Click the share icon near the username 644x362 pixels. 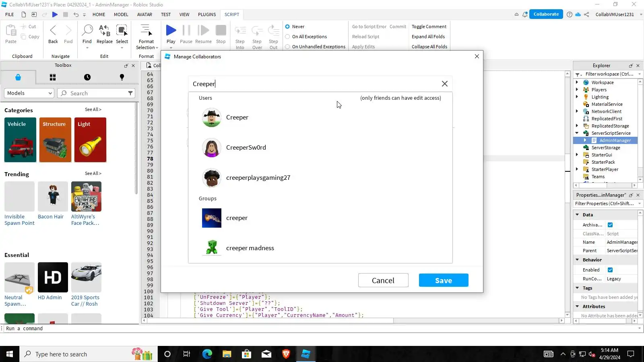[x=586, y=14]
